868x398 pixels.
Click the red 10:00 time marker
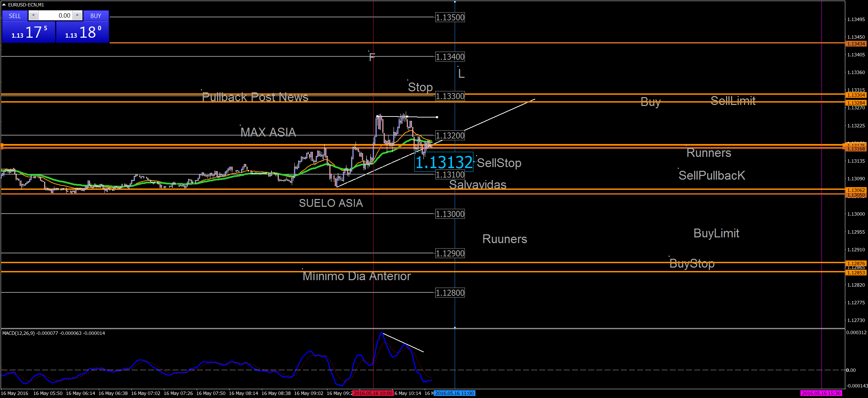coord(373,393)
